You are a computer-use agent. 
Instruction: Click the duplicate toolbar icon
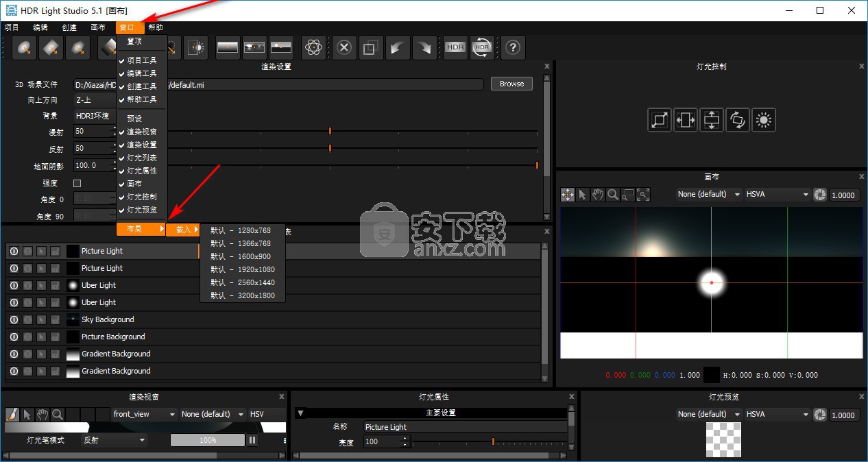[370, 47]
